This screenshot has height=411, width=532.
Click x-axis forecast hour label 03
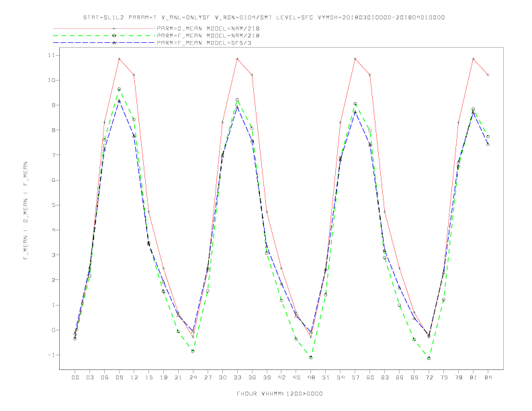tap(89, 377)
